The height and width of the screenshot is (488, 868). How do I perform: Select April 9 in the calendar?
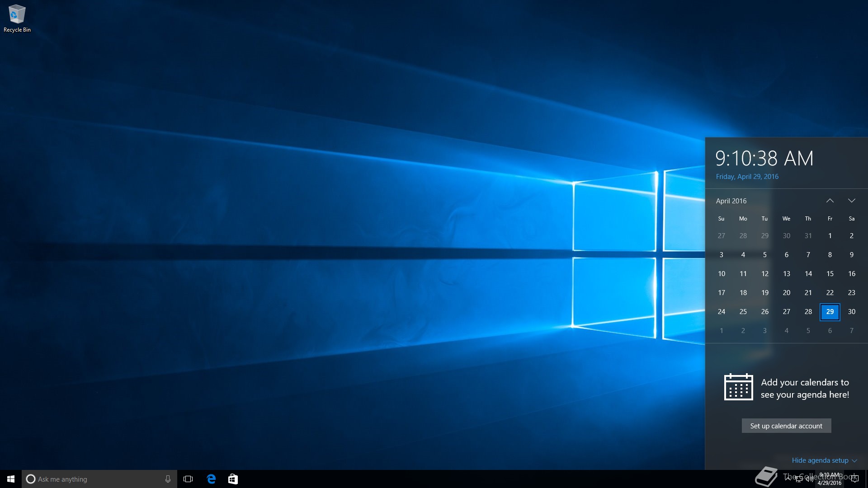852,255
